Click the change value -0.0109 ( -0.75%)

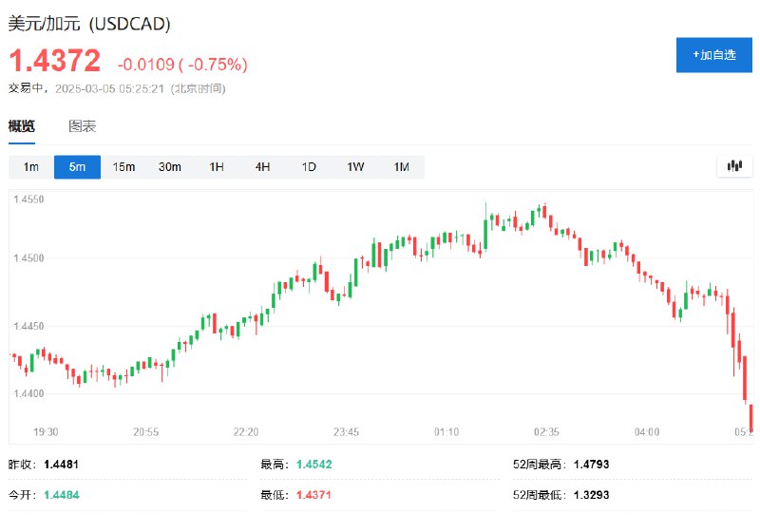tap(182, 64)
